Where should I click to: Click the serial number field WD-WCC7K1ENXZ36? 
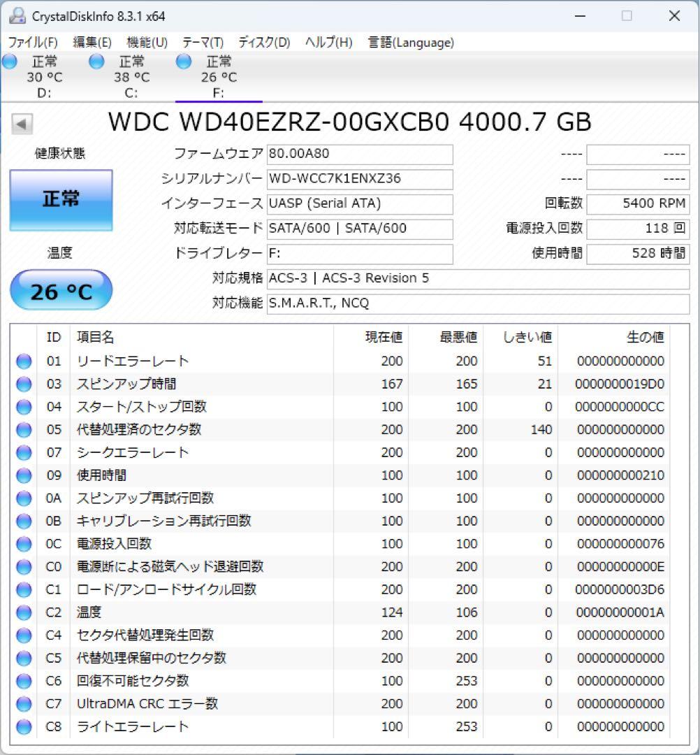tap(360, 179)
